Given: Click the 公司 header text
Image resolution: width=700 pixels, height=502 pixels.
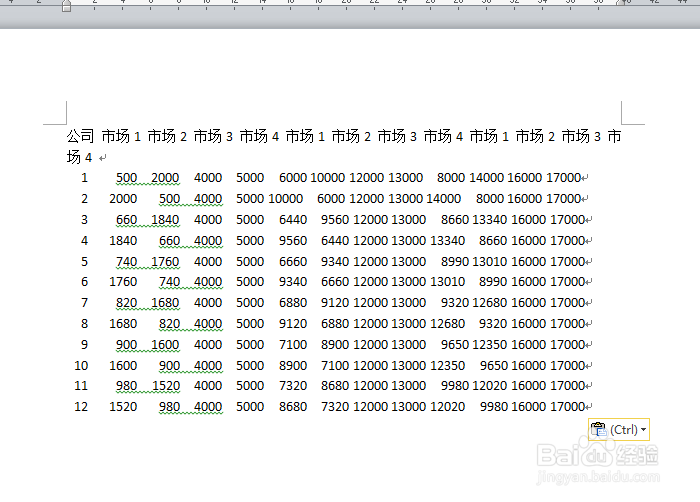Looking at the screenshot, I should point(80,136).
